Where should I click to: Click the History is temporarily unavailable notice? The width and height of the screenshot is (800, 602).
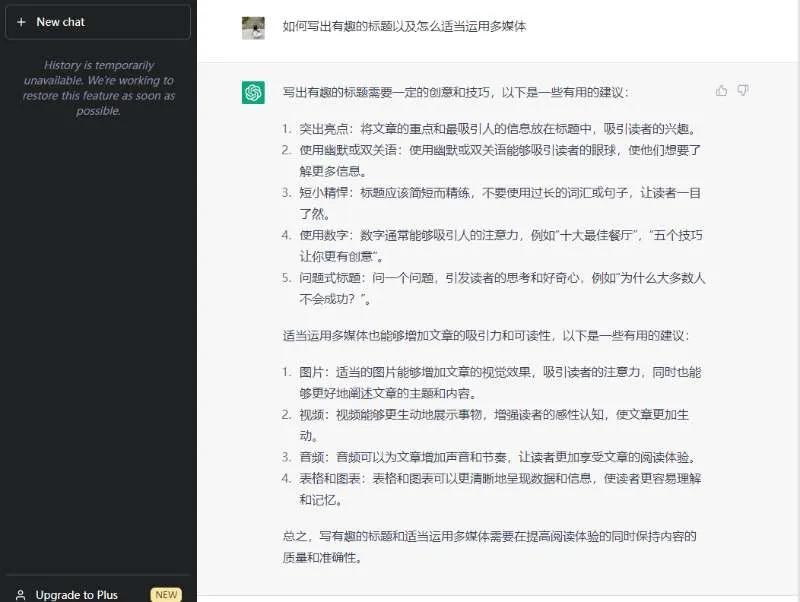[98, 88]
